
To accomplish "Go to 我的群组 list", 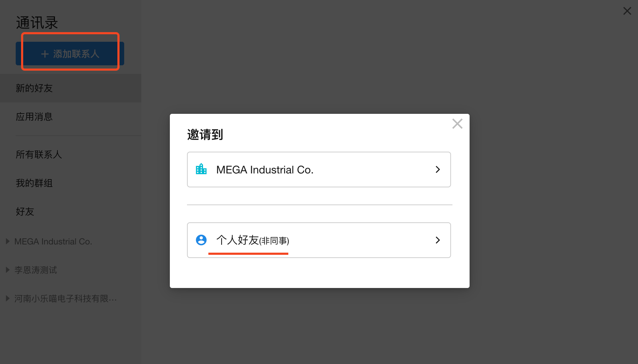I will (x=34, y=183).
